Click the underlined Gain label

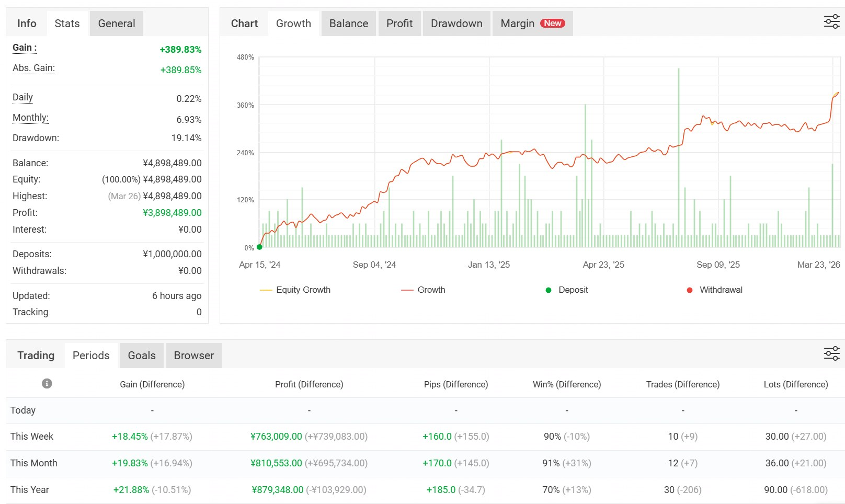[24, 48]
